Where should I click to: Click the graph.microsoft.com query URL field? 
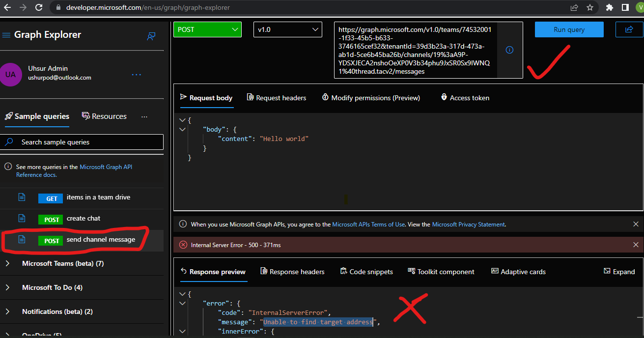tap(415, 50)
